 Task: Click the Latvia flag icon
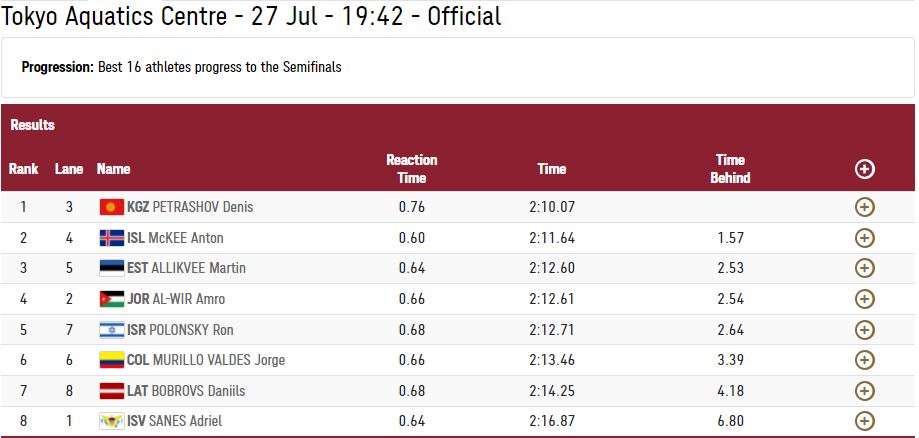click(112, 391)
